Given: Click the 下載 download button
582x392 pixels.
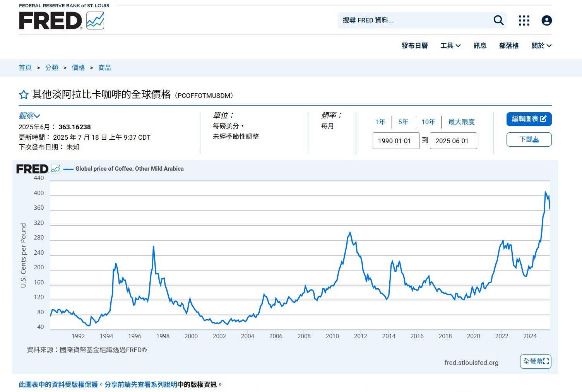Looking at the screenshot, I should tap(529, 139).
